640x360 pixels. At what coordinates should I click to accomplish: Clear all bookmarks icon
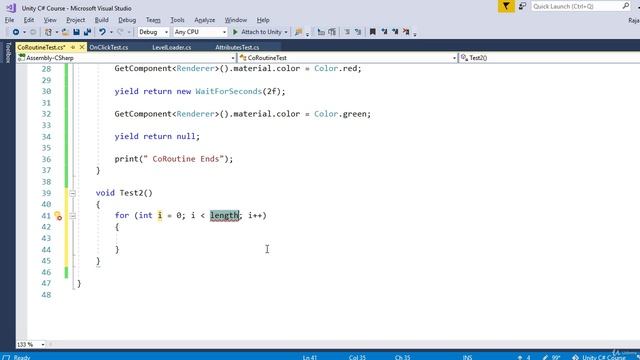tap(406, 32)
